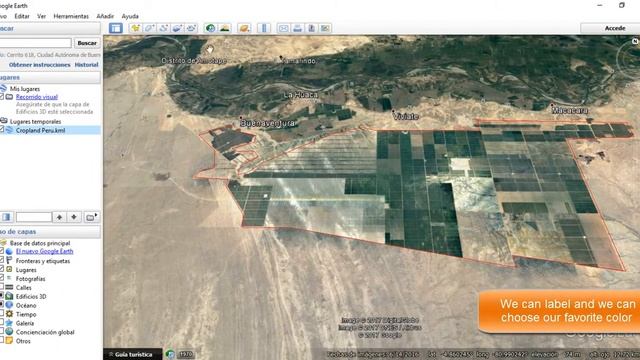
Task: Click the panel toggle icon below Places
Action: tap(7, 217)
